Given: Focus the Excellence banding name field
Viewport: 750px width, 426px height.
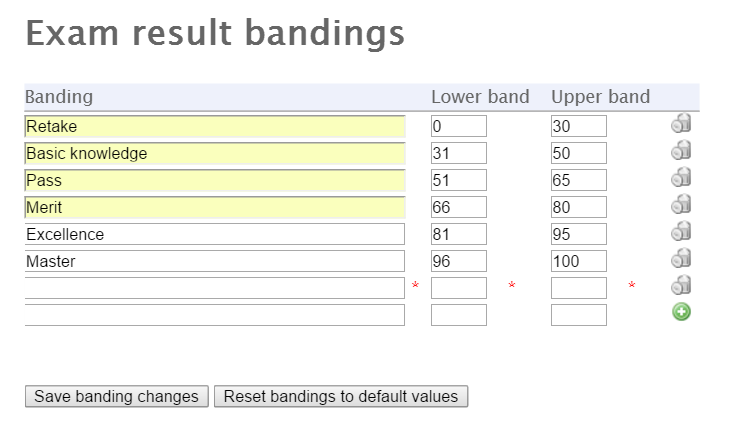Looking at the screenshot, I should pos(214,235).
